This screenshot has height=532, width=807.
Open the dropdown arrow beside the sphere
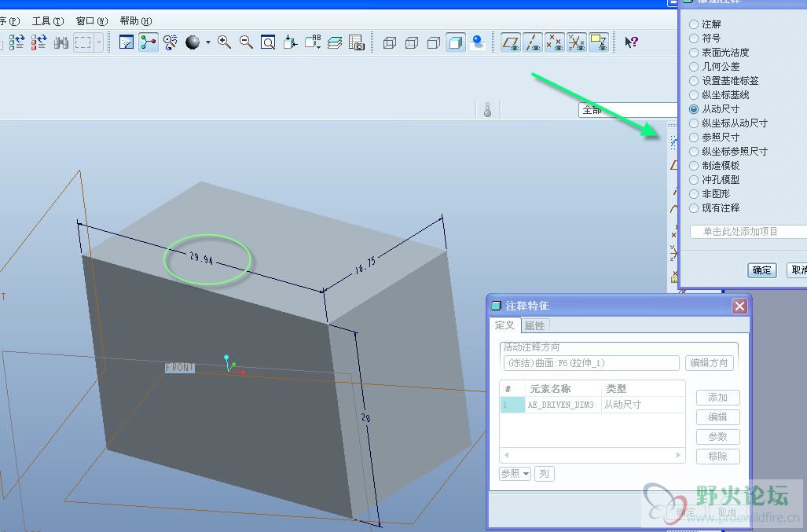tap(208, 42)
